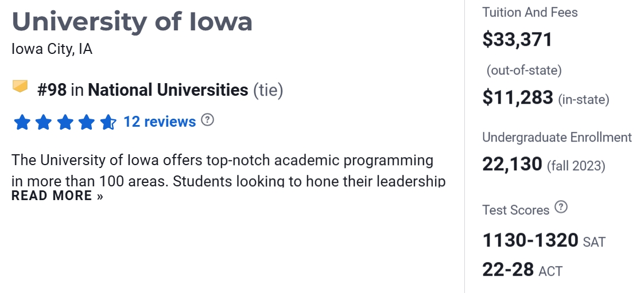644x293 pixels.
Task: Click the Test Scores help icon
Action: (561, 208)
